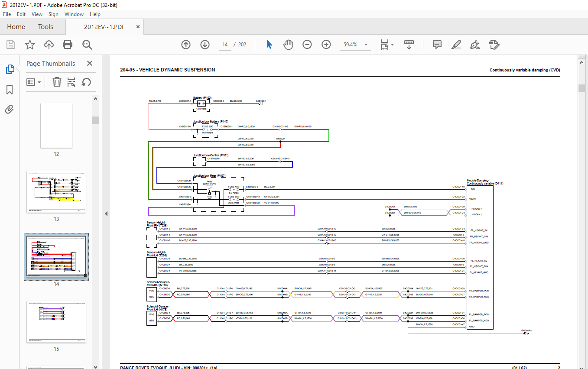
Task: Print the document using printer icon
Action: (x=68, y=45)
